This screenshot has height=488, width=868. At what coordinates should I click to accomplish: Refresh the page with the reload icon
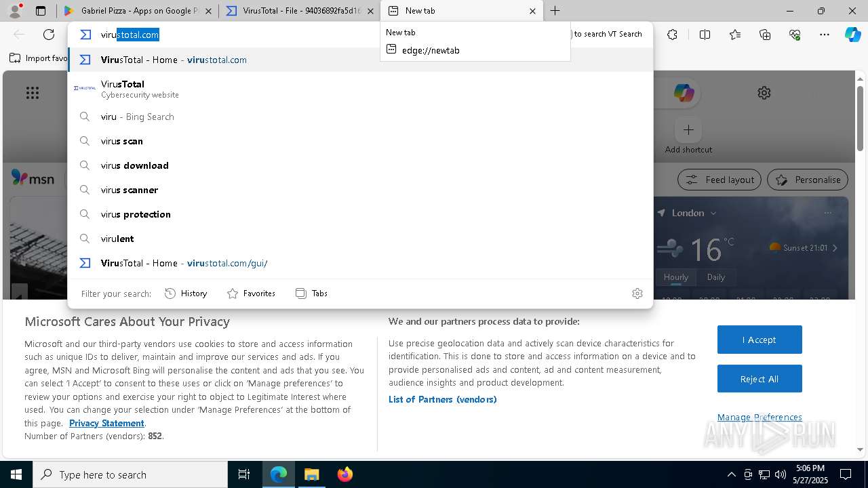[x=49, y=35]
